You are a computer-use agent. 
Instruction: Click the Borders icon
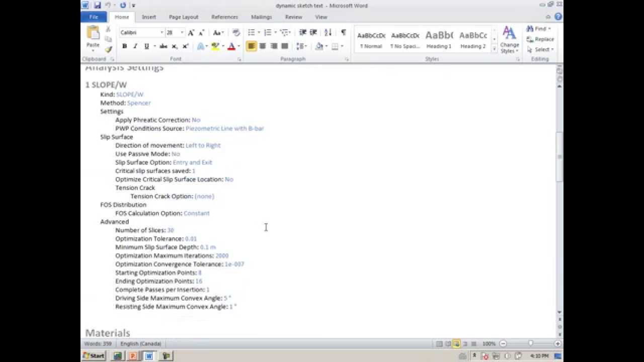tap(335, 46)
